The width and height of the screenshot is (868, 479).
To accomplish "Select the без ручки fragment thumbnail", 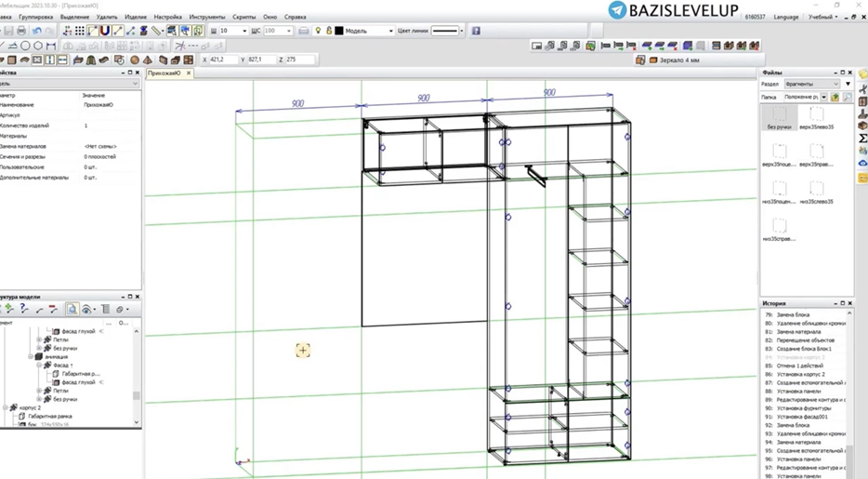I will [x=780, y=117].
